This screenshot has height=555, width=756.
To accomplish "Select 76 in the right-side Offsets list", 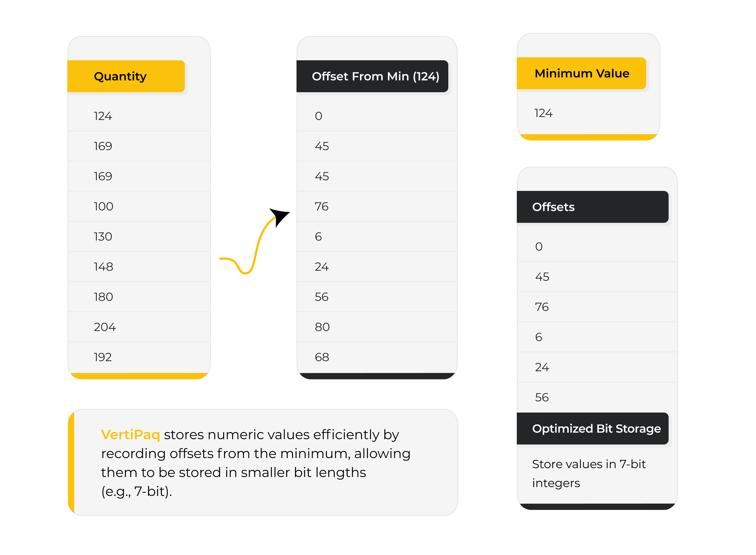I will (x=542, y=307).
